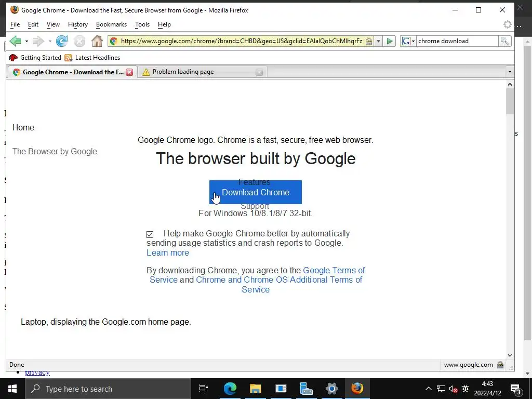Screen dimensions: 532x399
Task: Launch Microsoft Edge from the taskbar
Action: tap(230, 389)
